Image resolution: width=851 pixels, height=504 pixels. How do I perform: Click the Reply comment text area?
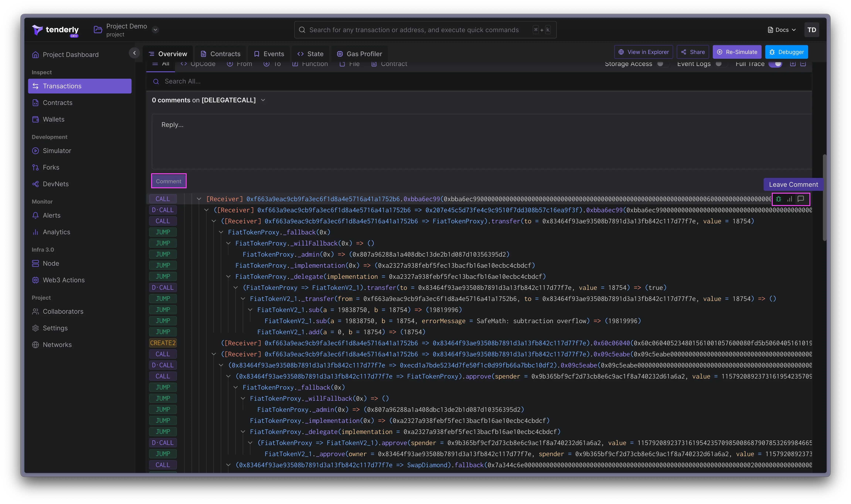point(481,142)
